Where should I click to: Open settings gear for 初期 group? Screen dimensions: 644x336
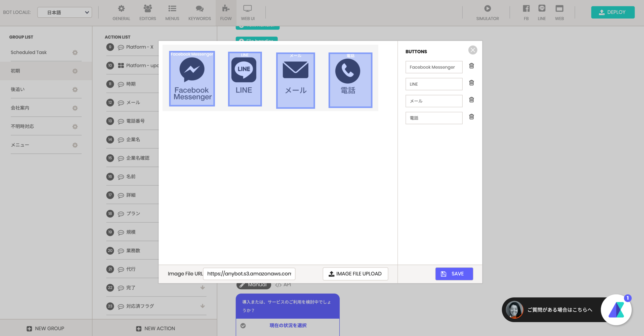click(75, 71)
